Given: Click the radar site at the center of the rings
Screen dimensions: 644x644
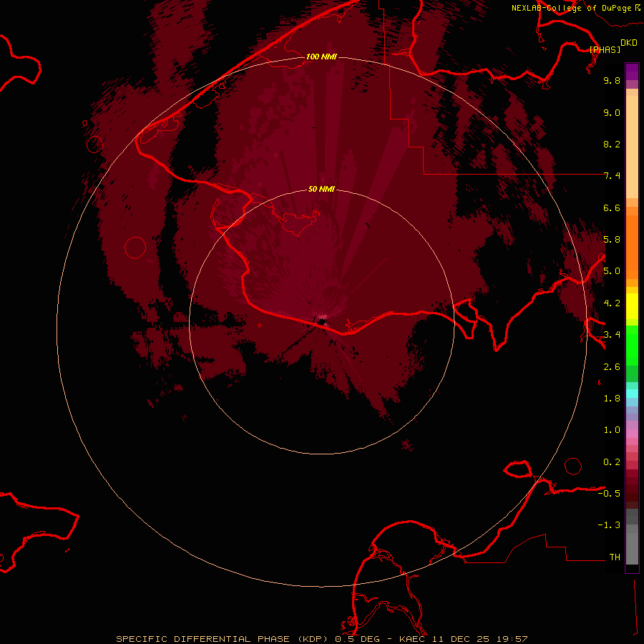Looking at the screenshot, I should coord(321,321).
